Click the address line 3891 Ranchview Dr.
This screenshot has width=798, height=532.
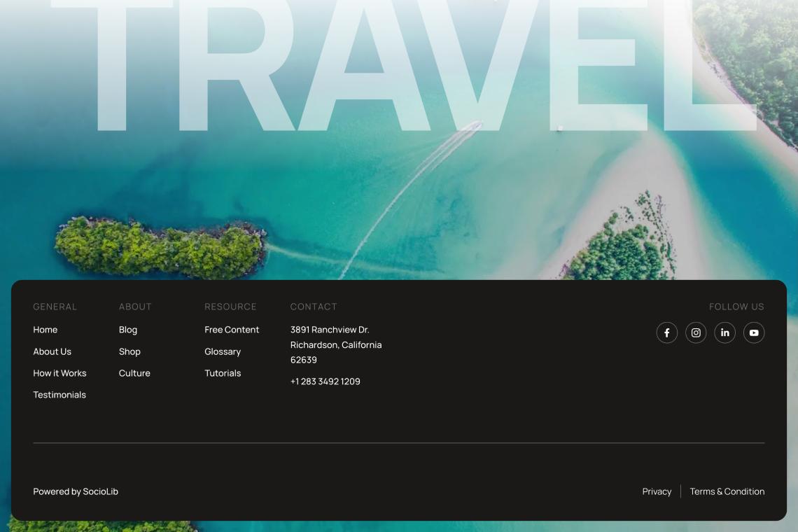click(330, 330)
